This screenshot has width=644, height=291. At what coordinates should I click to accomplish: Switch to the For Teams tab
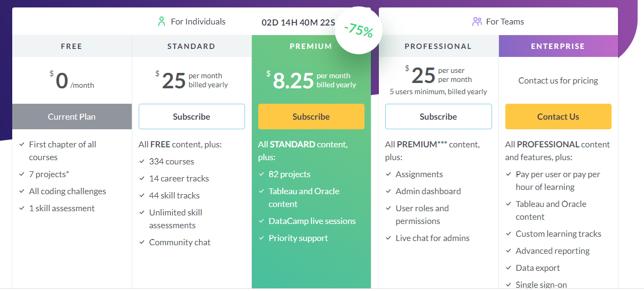coord(498,22)
